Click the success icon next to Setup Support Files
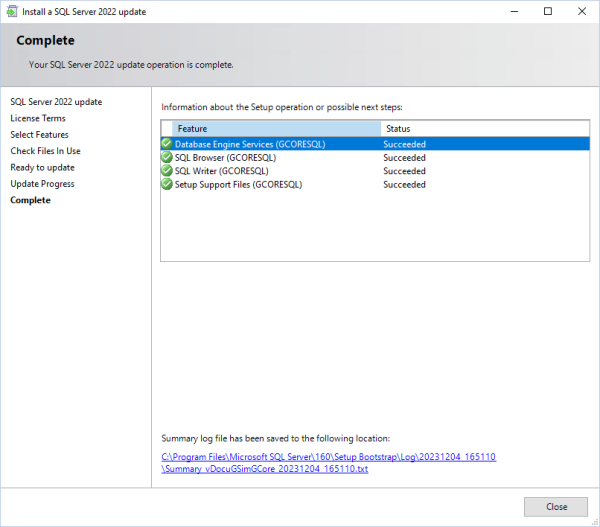This screenshot has width=600, height=527. pyautogui.click(x=167, y=184)
